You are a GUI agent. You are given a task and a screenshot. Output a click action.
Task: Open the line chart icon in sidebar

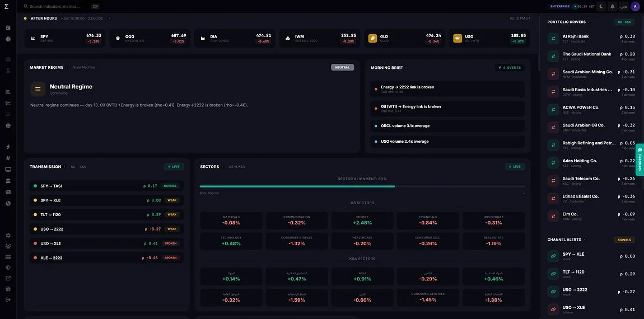pos(8,103)
